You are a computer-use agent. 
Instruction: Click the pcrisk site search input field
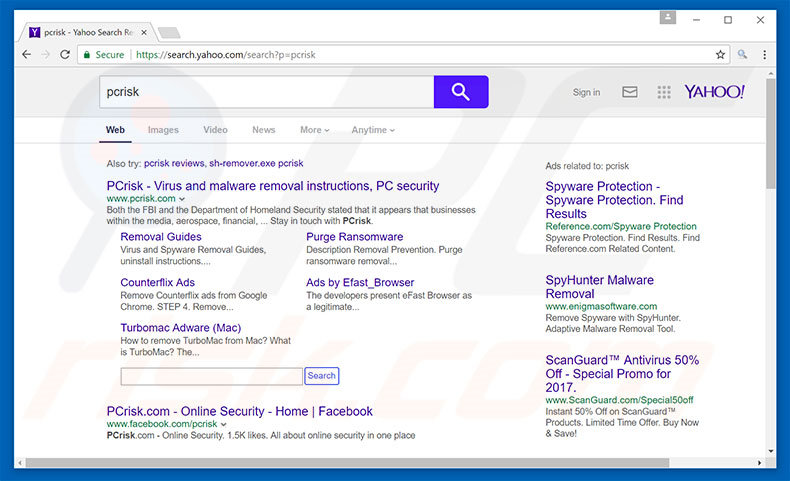[x=212, y=376]
